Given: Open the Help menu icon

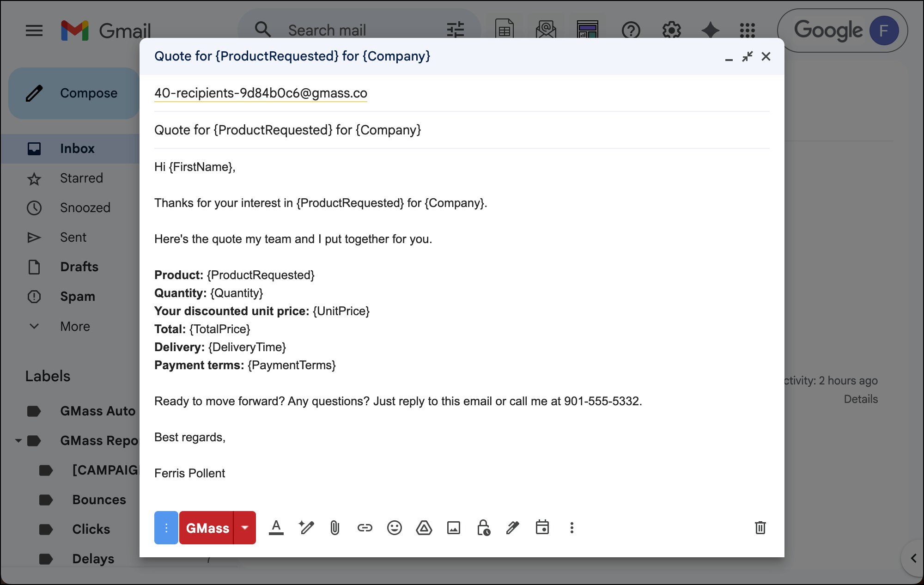Looking at the screenshot, I should (631, 30).
